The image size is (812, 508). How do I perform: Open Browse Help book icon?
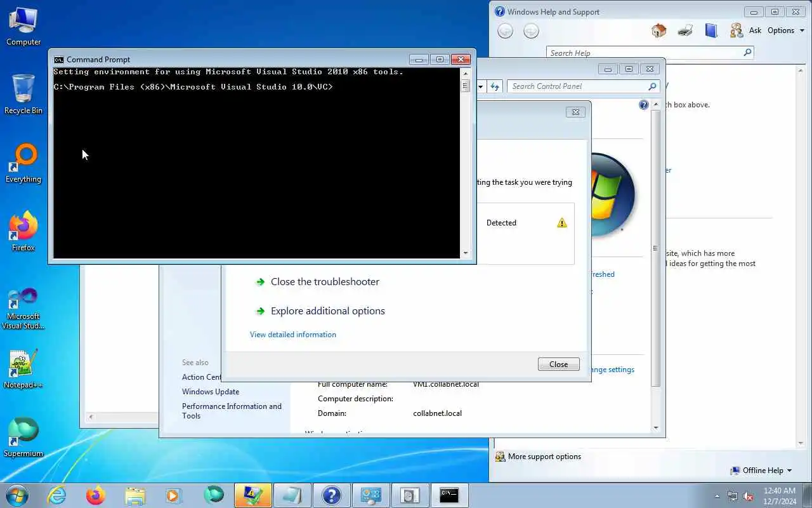click(711, 30)
